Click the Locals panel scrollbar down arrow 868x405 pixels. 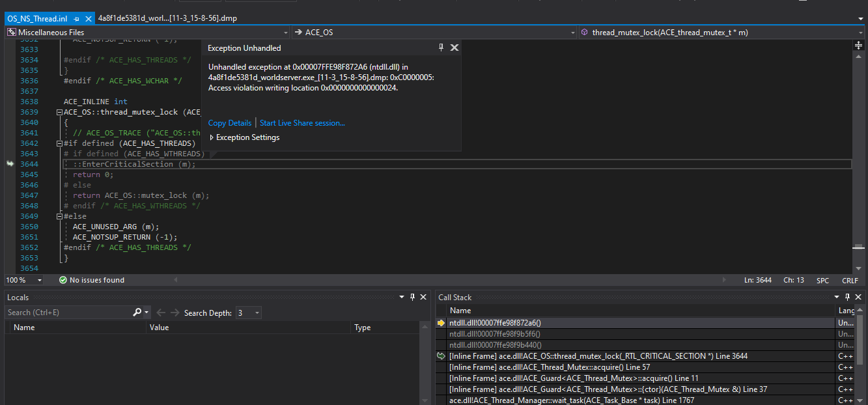tap(426, 399)
